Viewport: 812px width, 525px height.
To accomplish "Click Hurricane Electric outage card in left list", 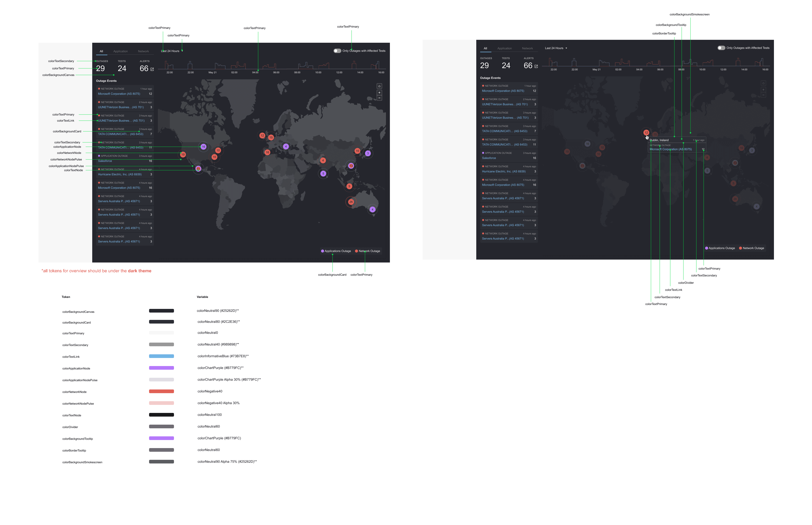I will 125,172.
